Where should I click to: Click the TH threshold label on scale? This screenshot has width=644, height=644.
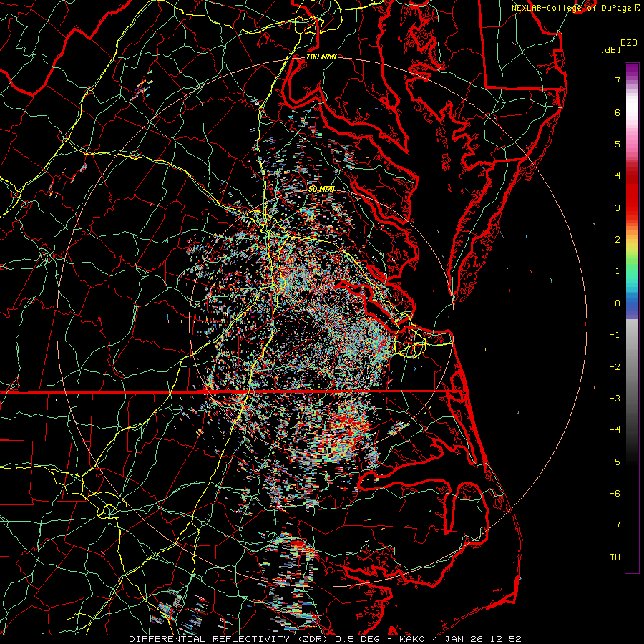pos(615,557)
